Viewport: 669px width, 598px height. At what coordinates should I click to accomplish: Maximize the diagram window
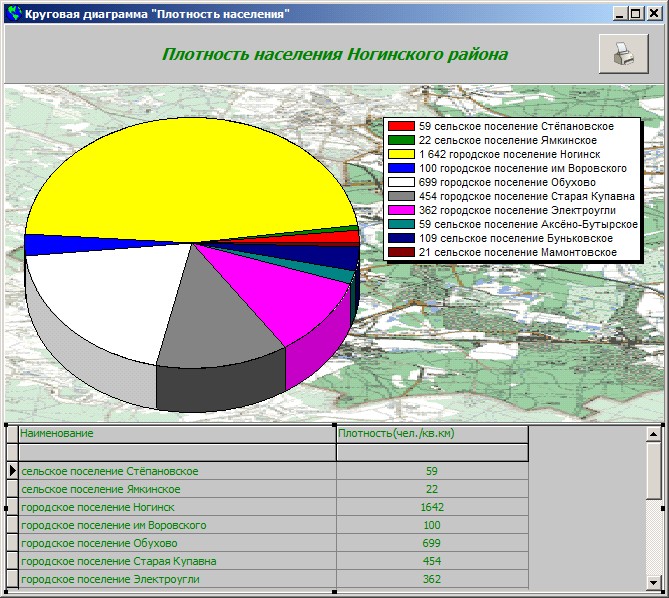click(x=636, y=13)
